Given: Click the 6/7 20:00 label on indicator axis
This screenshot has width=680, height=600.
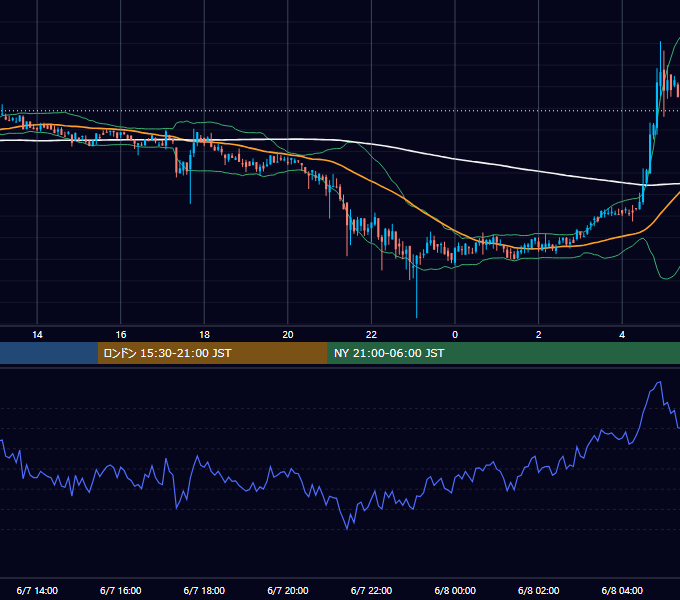Looking at the screenshot, I should coord(288,590).
